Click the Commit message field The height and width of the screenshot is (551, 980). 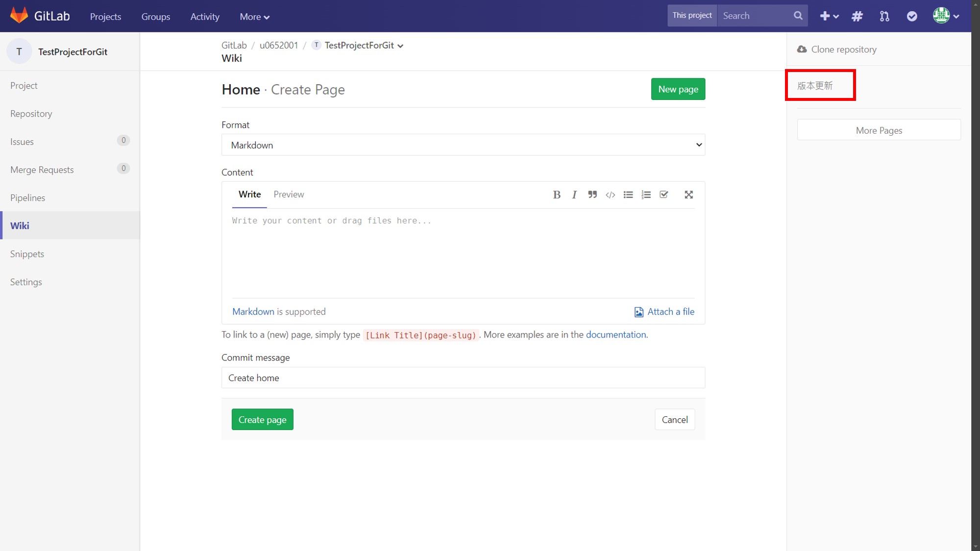coord(463,378)
